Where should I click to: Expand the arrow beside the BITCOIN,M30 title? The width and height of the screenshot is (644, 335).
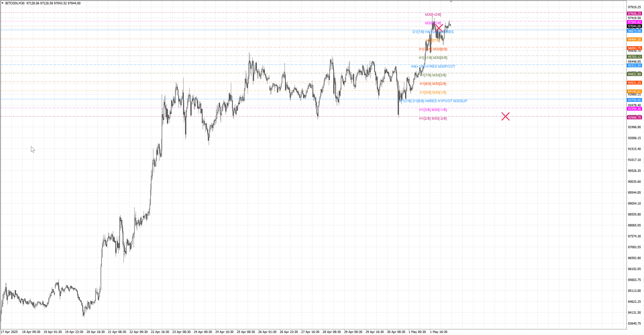[3, 3]
